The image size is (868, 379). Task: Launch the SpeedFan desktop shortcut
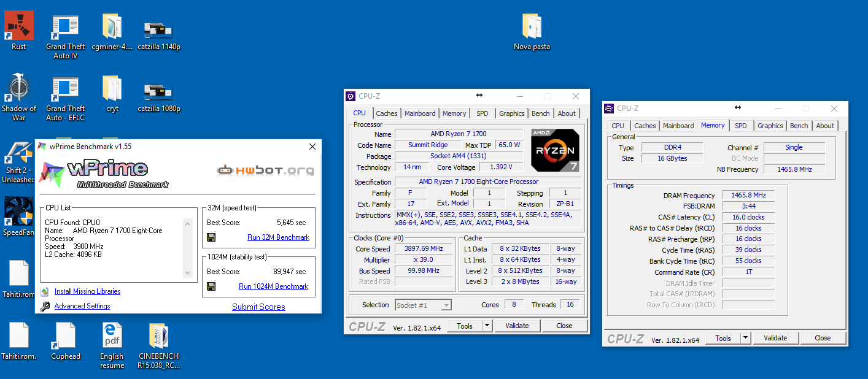(x=17, y=217)
